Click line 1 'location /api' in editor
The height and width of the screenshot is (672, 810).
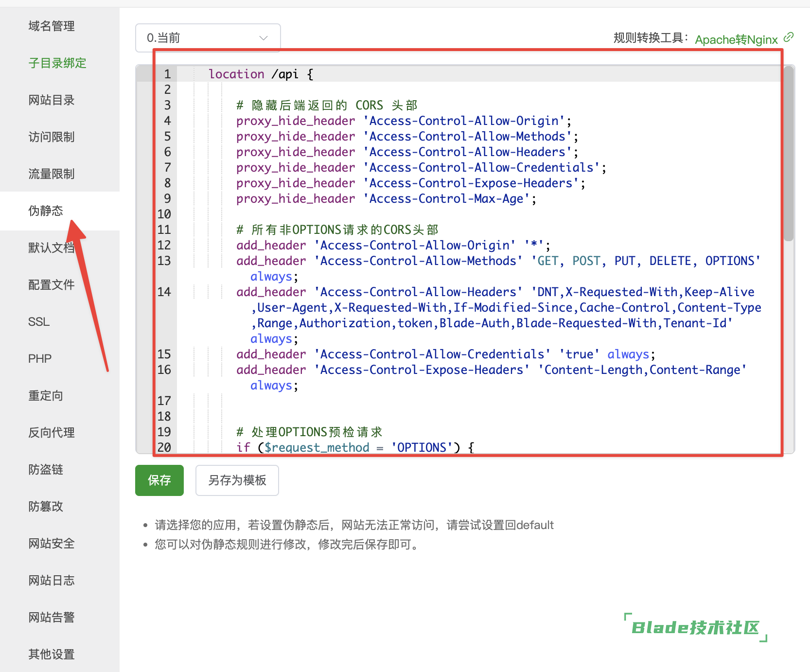click(x=261, y=74)
